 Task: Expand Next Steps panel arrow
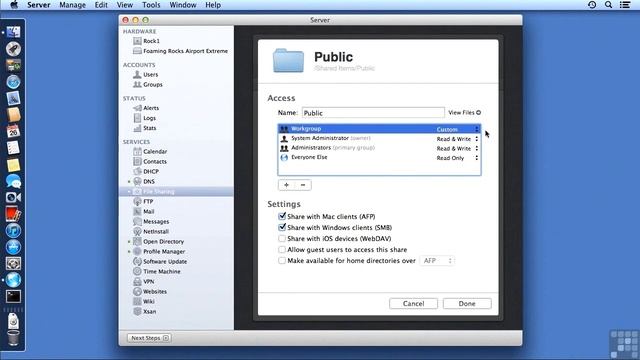click(x=166, y=338)
